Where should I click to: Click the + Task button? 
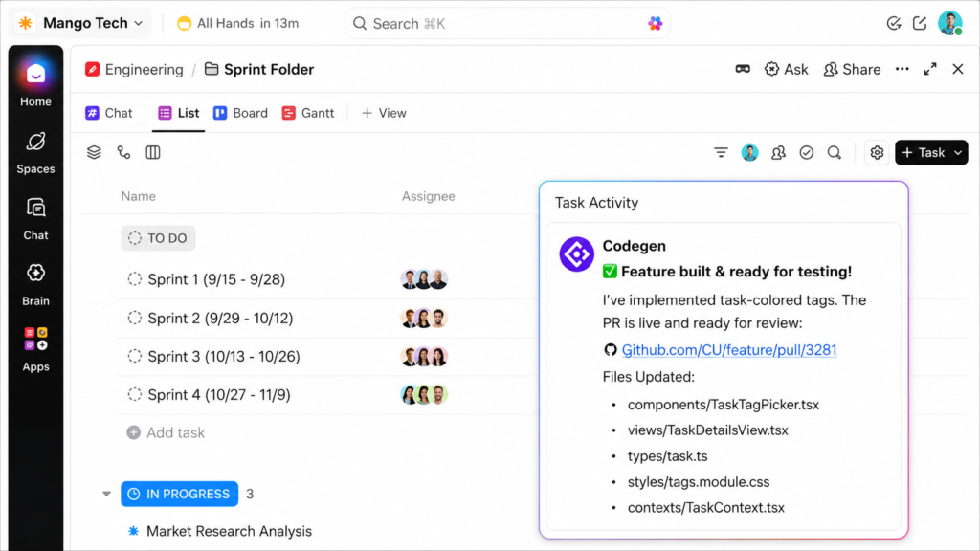pyautogui.click(x=923, y=152)
